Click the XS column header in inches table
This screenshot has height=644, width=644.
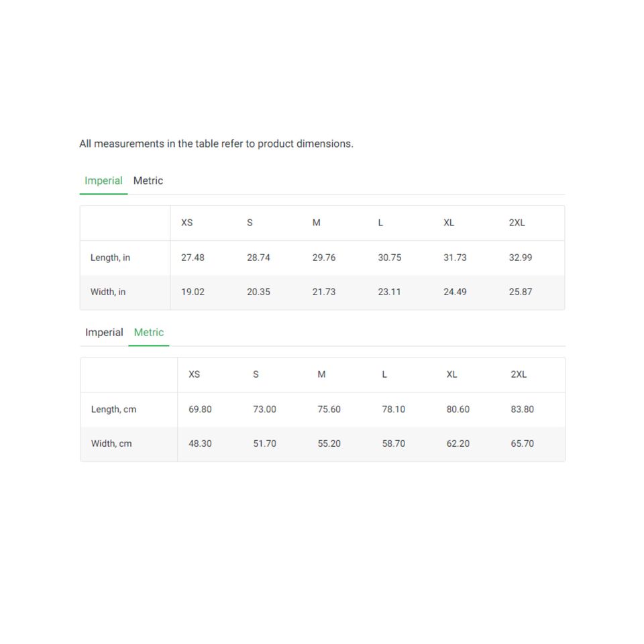[x=186, y=223]
